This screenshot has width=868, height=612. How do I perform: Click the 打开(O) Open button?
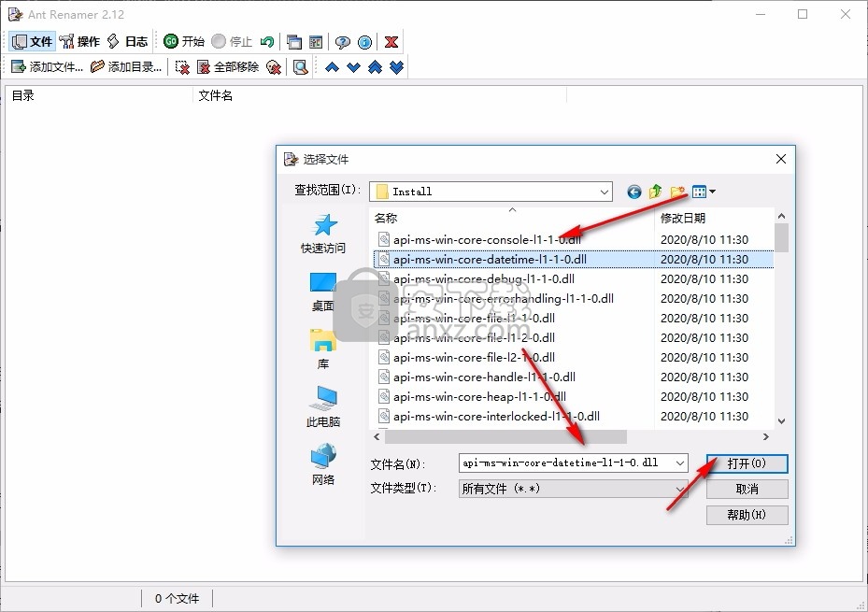(747, 463)
